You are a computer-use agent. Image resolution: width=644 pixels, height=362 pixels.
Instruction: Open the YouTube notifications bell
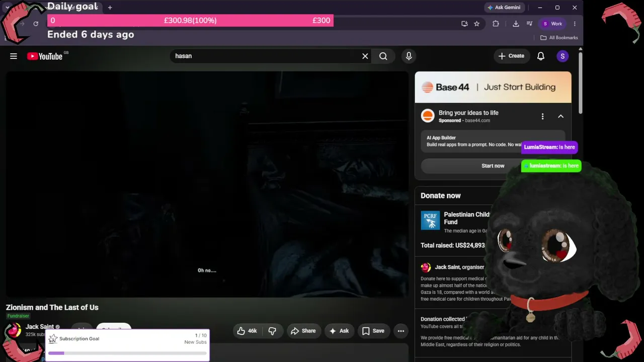click(x=541, y=56)
